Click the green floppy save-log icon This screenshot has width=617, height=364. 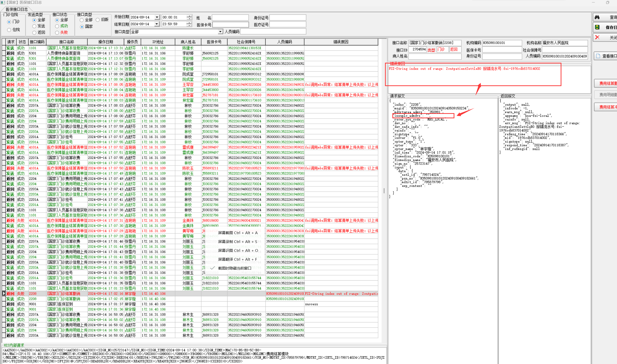(x=597, y=27)
